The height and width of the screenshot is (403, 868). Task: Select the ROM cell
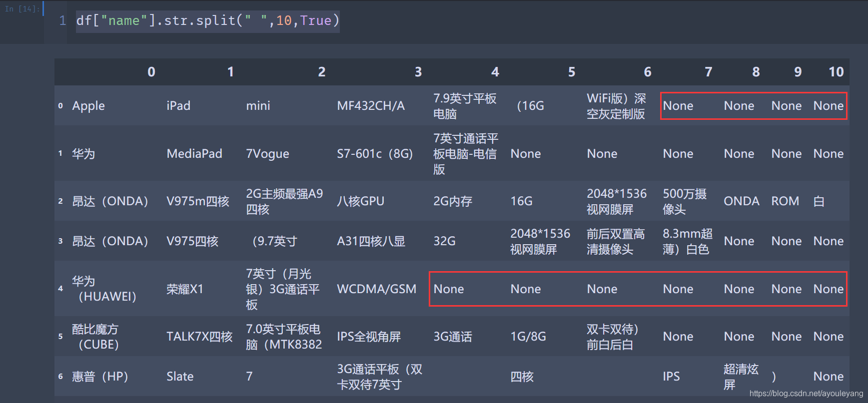click(x=785, y=201)
